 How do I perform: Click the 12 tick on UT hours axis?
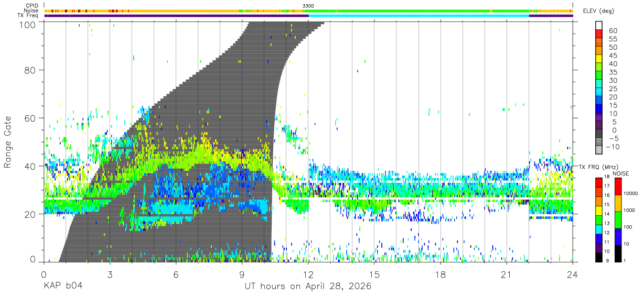click(308, 275)
